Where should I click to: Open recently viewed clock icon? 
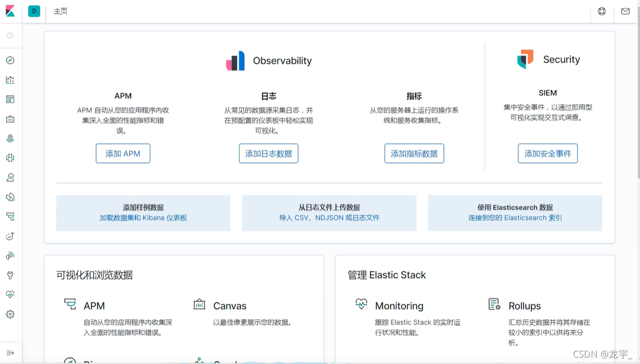coord(10,36)
